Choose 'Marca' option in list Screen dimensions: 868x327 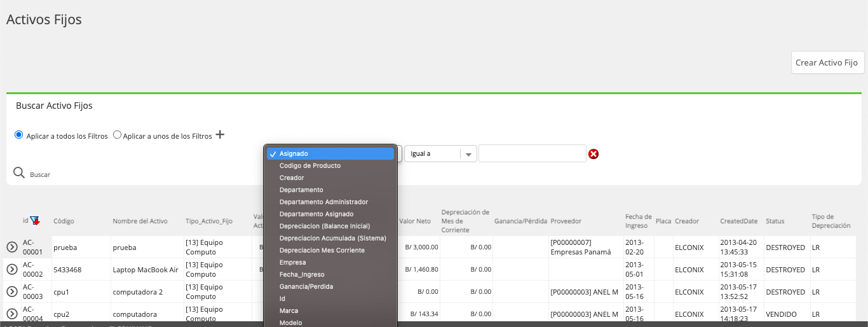click(x=330, y=310)
